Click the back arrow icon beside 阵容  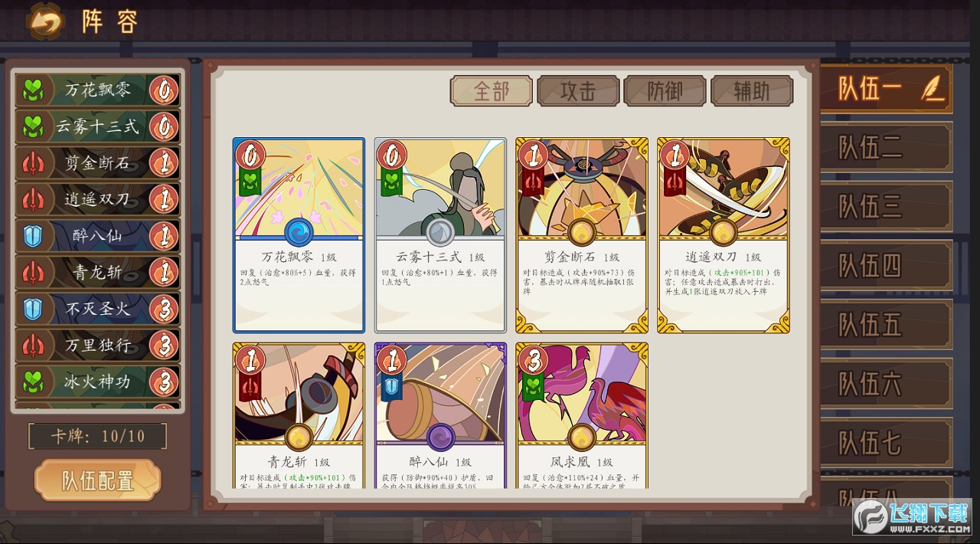(x=45, y=21)
